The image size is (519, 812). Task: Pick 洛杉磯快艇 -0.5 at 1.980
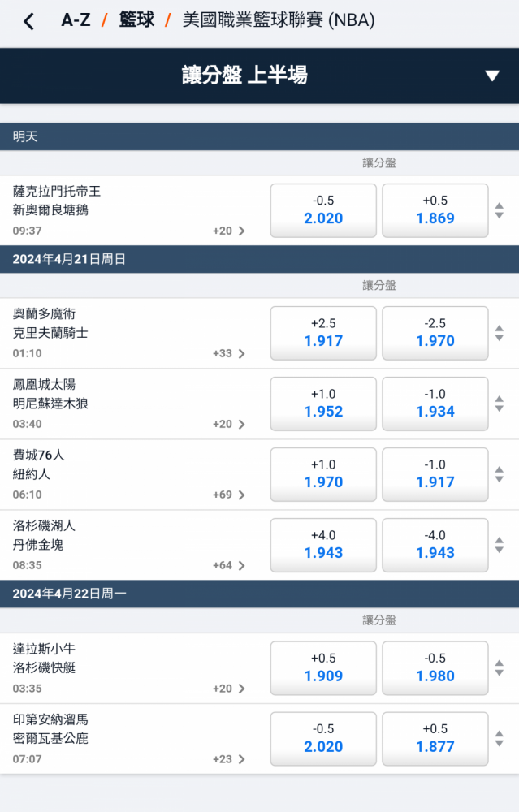pos(435,667)
